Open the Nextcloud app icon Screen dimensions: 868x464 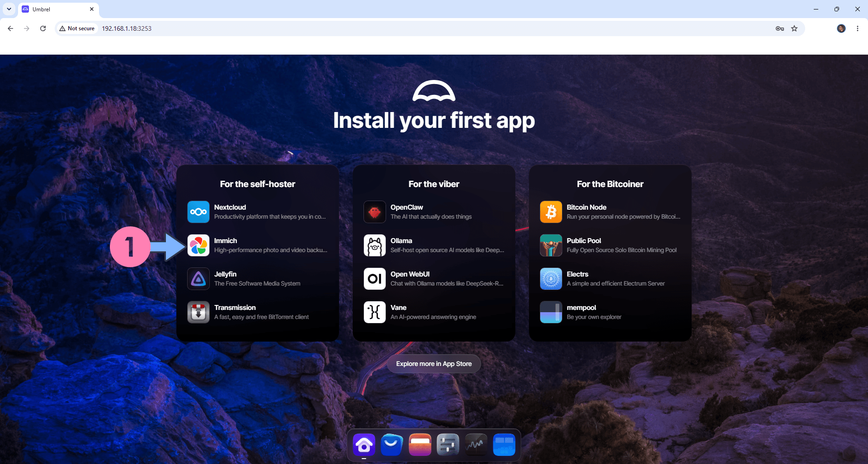pyautogui.click(x=198, y=212)
